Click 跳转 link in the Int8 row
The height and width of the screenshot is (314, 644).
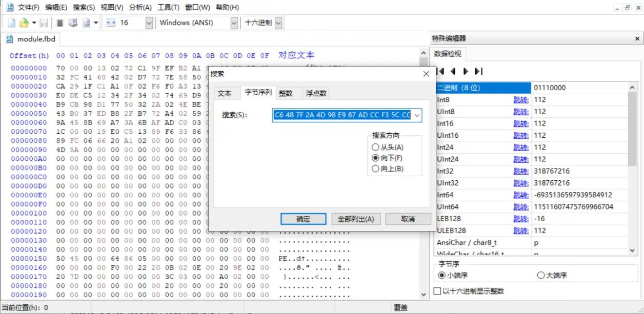pyautogui.click(x=520, y=100)
